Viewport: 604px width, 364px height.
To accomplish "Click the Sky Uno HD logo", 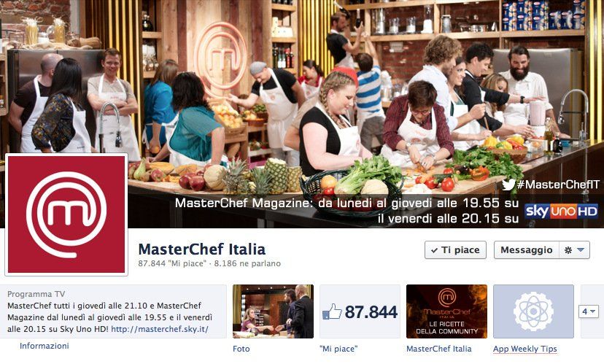I will (561, 211).
